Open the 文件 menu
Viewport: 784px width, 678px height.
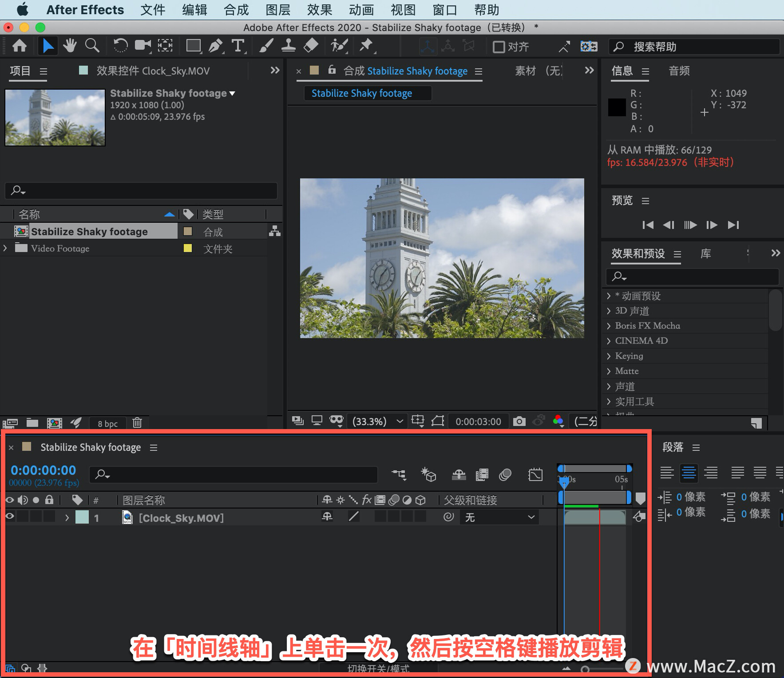tap(153, 10)
